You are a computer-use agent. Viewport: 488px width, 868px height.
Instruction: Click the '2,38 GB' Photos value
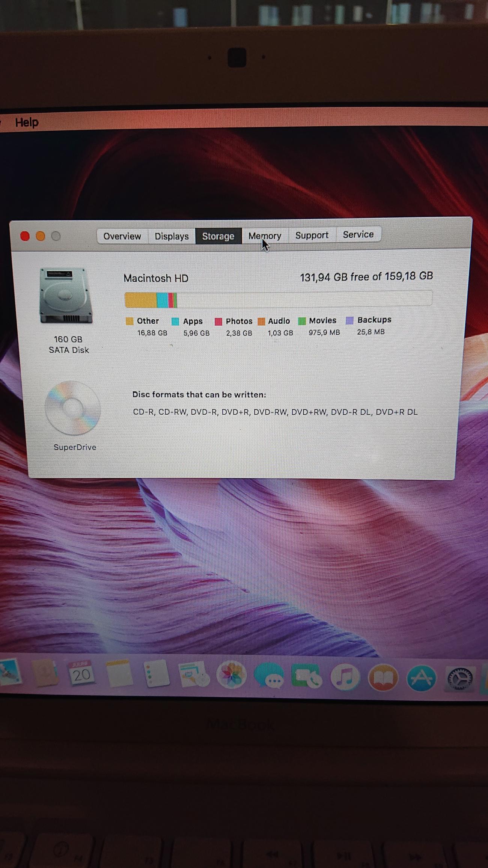[x=239, y=333]
